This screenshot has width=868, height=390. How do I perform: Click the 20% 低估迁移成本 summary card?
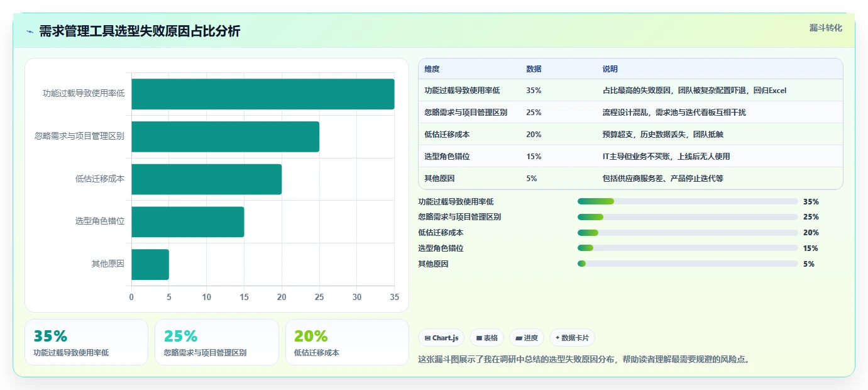(347, 342)
